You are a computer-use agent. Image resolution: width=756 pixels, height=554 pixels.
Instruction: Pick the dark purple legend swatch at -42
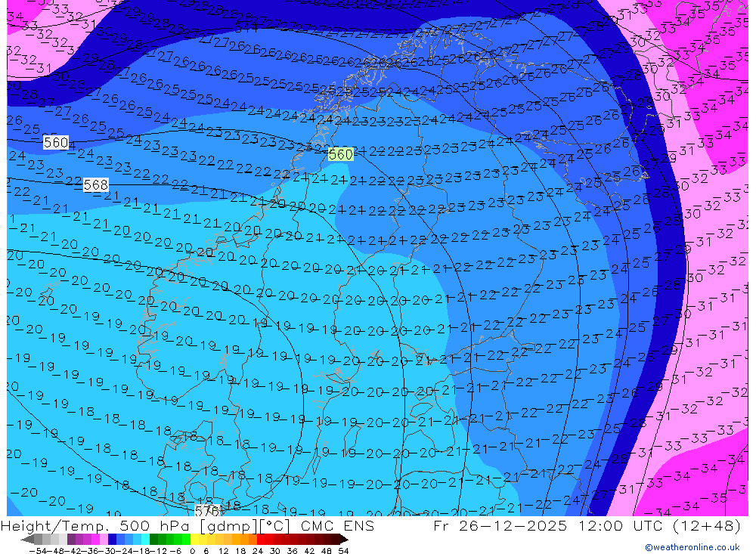(71, 539)
